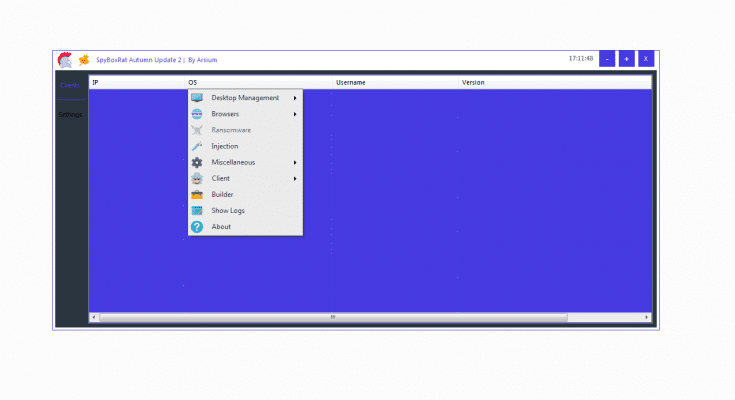
Task: Expand the Browsers submenu arrow
Action: tap(294, 114)
